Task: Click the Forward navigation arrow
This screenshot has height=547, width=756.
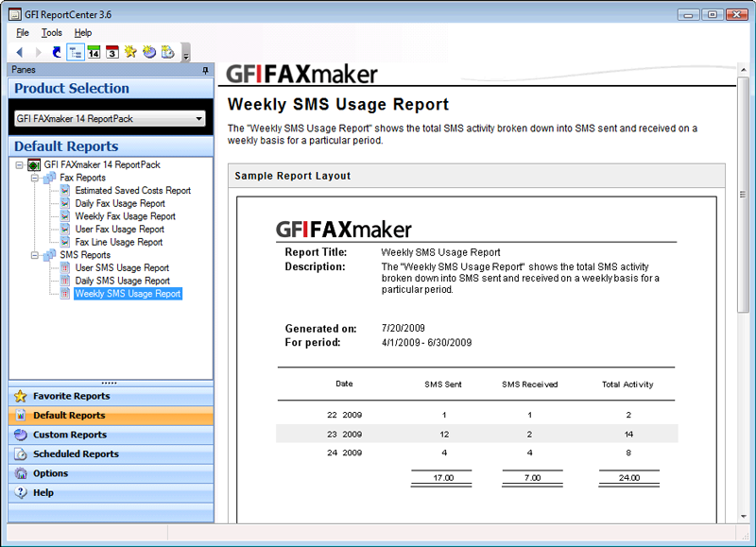Action: click(x=39, y=52)
